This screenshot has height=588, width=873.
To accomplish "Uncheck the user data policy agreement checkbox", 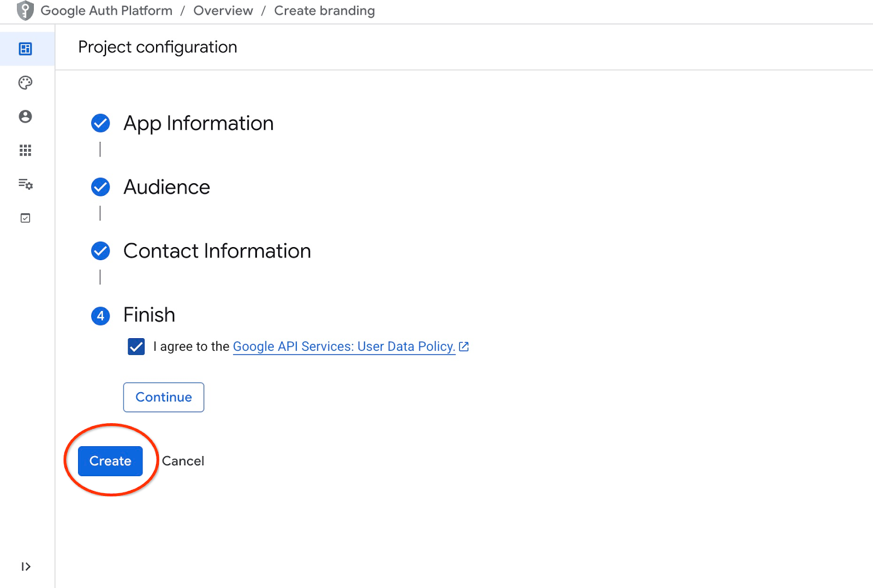I will pyautogui.click(x=136, y=347).
